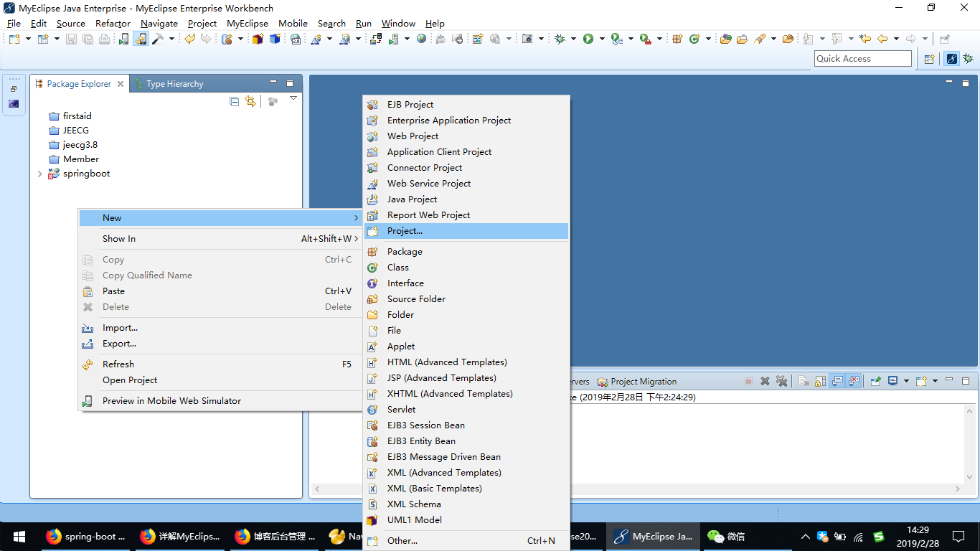980x551 pixels.
Task: Click the Debug bug icon in toolbar
Action: point(560,39)
